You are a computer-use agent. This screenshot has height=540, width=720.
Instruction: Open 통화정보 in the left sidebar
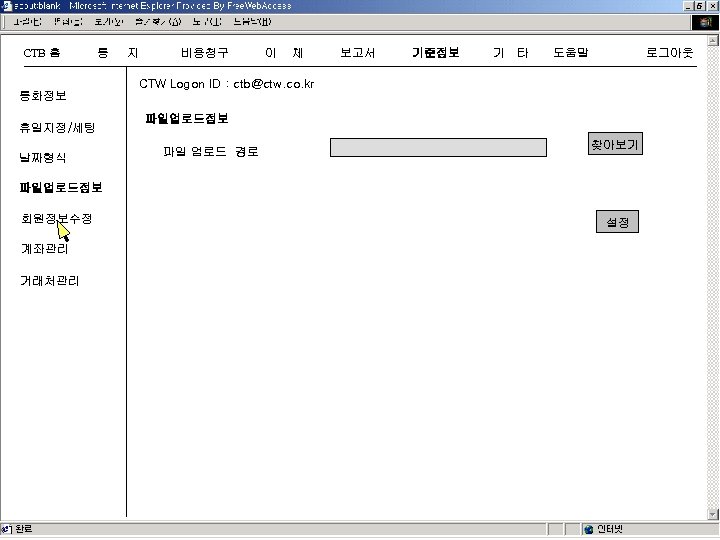tap(43, 96)
